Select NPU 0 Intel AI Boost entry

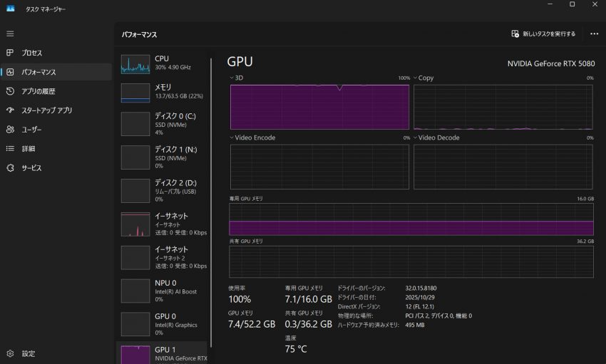tap(163, 290)
